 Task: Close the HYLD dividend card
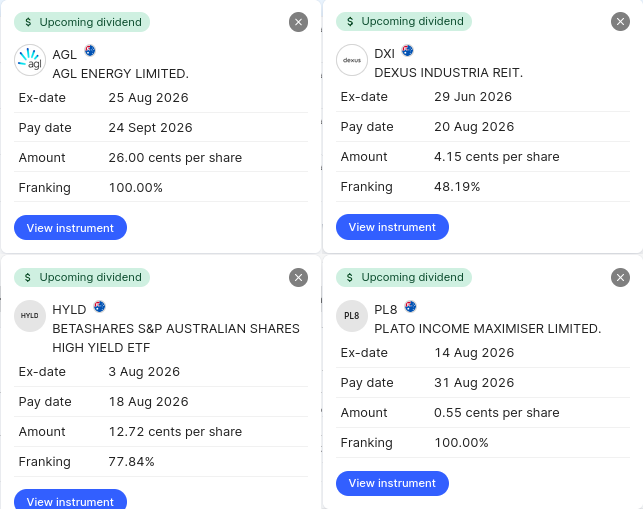298,278
